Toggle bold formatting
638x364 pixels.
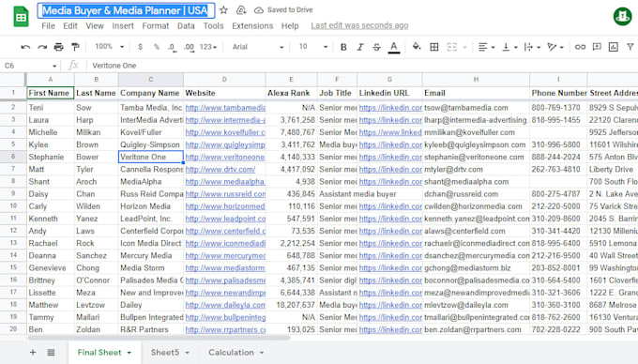click(x=343, y=47)
